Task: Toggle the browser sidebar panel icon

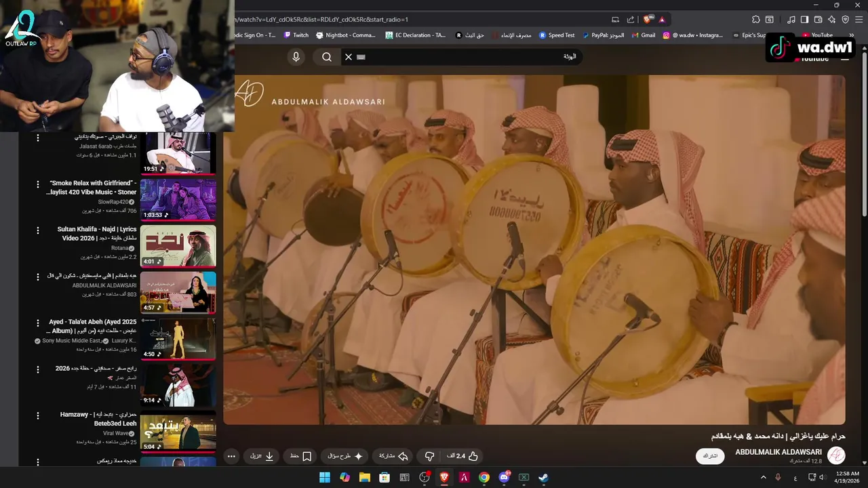Action: pyautogui.click(x=805, y=20)
